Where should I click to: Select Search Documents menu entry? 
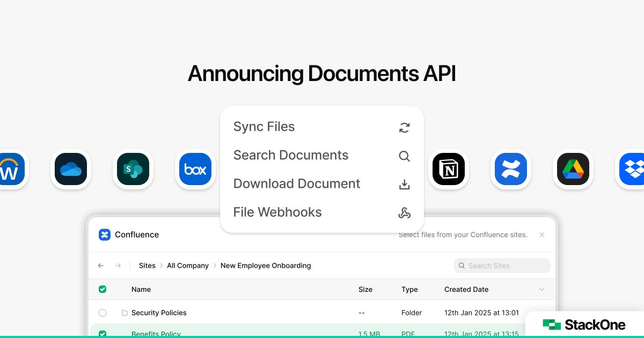click(322, 156)
